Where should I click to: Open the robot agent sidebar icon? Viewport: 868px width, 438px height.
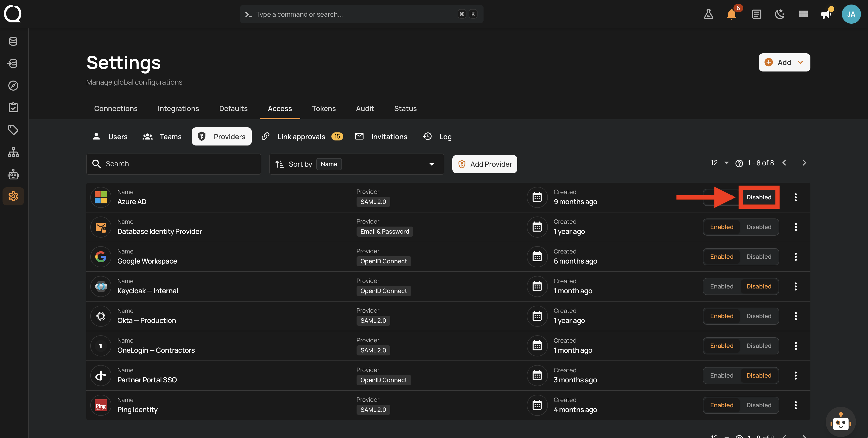tap(13, 174)
